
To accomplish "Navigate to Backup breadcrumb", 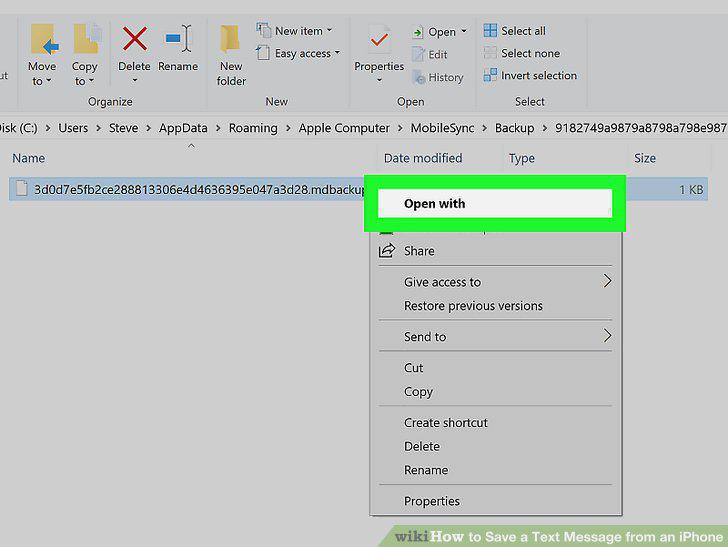I will [514, 128].
